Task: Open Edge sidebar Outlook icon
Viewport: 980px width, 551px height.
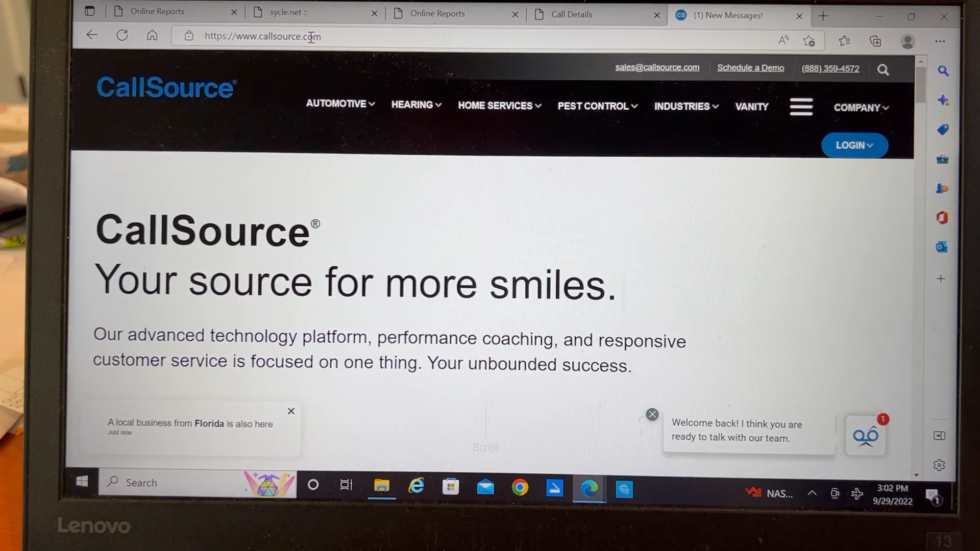Action: (942, 247)
